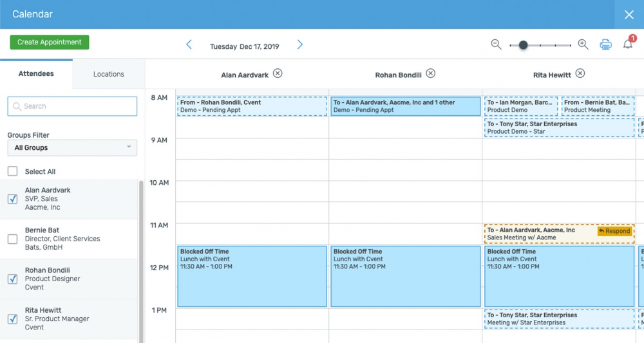Remove Rita Hewitt column from calendar

(x=580, y=73)
